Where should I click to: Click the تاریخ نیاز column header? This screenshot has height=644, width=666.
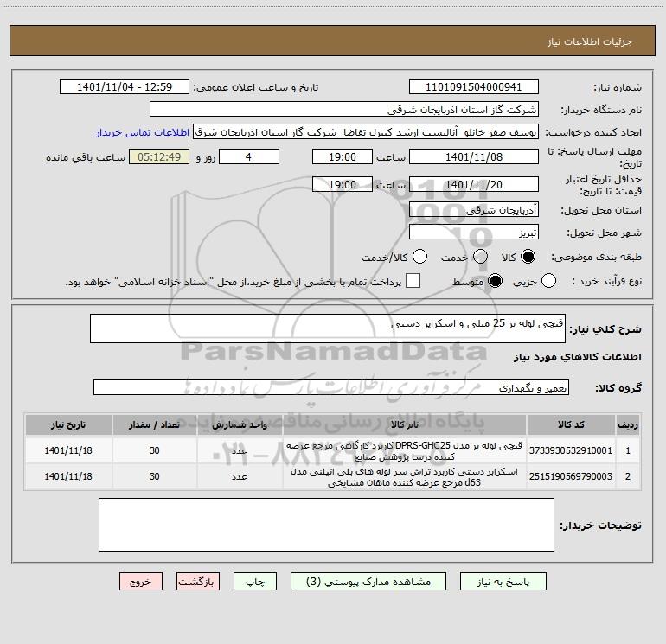click(x=68, y=424)
